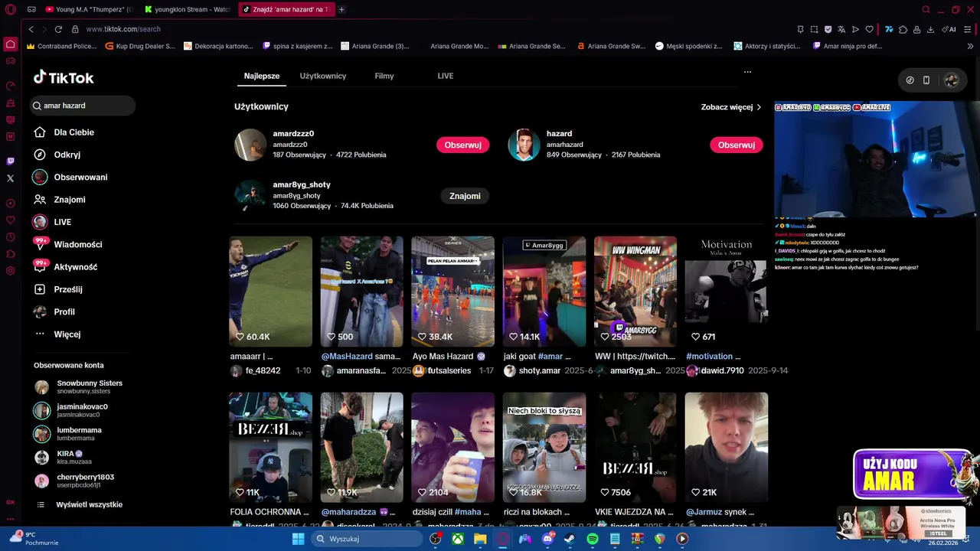
Task: Open File Explorer from taskbar
Action: click(x=480, y=539)
